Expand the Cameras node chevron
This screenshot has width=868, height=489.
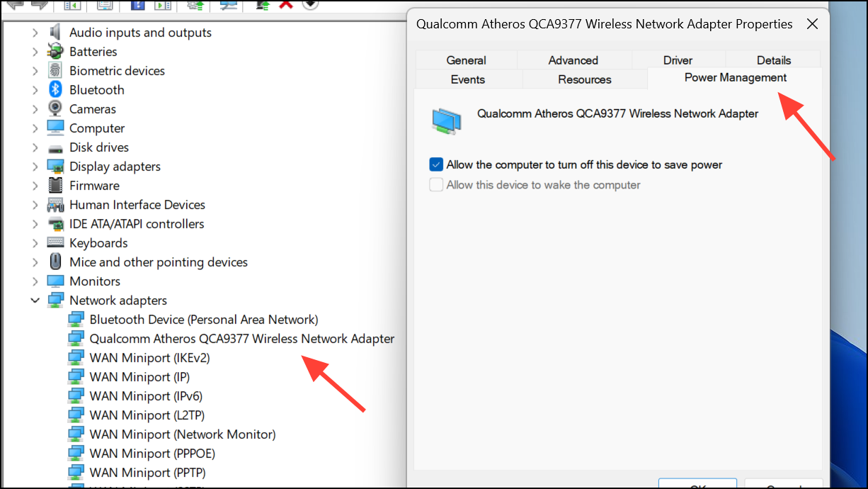point(35,109)
